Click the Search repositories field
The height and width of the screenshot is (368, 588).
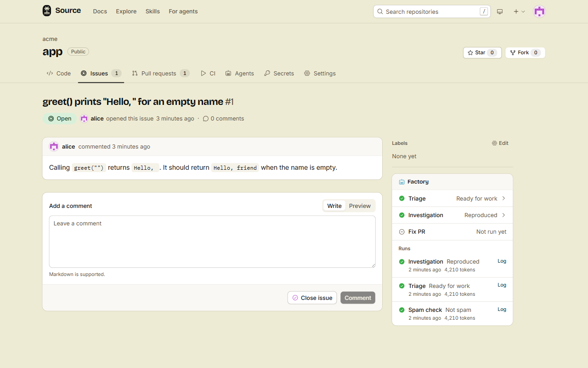pos(432,11)
